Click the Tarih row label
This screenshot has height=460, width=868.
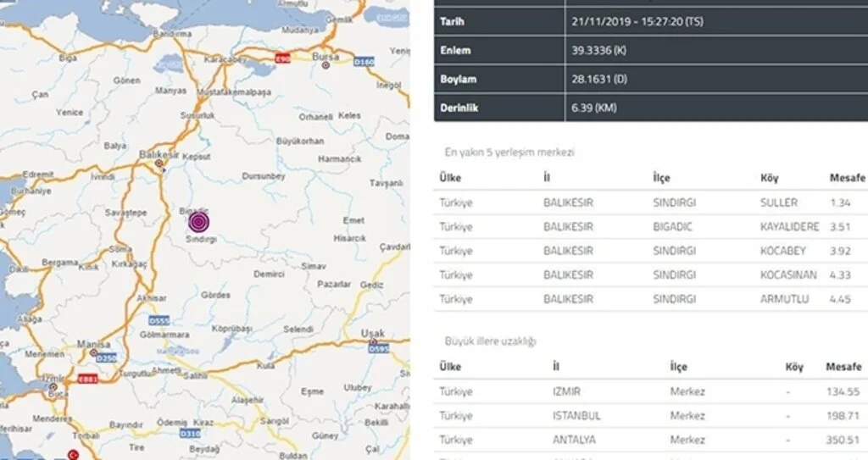[x=452, y=21]
